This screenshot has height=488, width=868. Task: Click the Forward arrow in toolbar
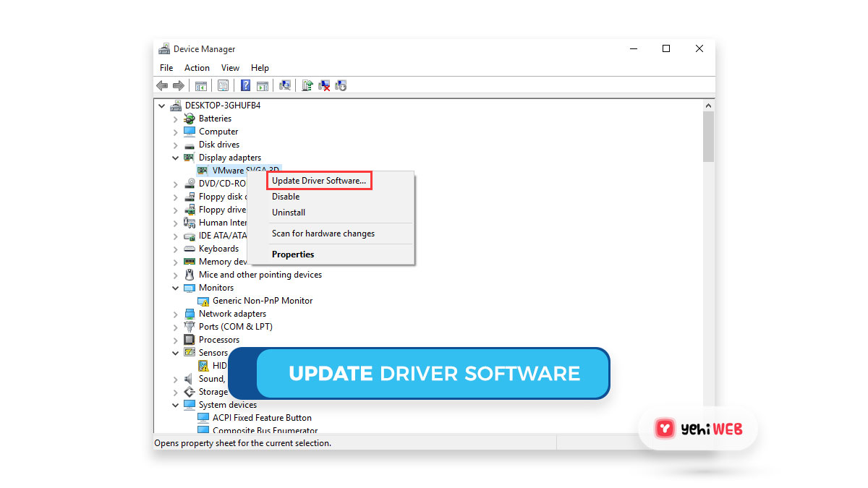click(x=178, y=85)
